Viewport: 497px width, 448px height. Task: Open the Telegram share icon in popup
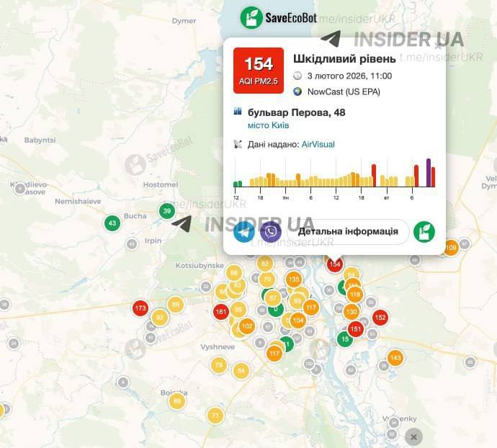pyautogui.click(x=244, y=232)
